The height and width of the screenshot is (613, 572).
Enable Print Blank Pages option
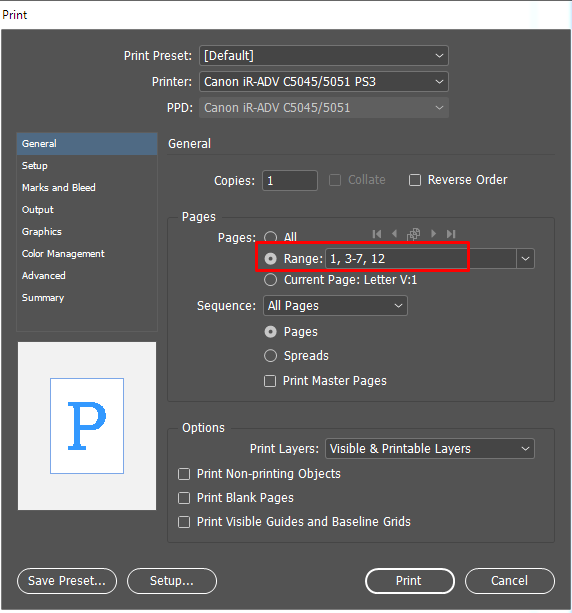tap(184, 498)
